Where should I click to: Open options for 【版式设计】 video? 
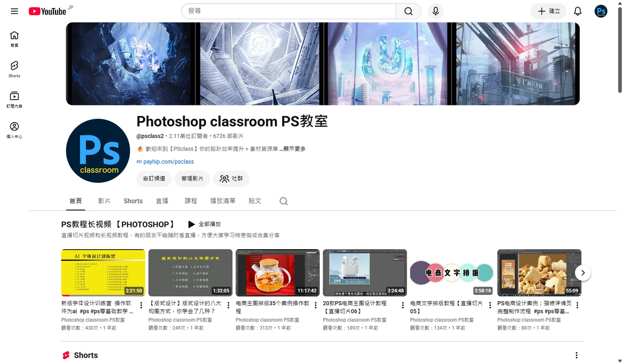pos(228,305)
